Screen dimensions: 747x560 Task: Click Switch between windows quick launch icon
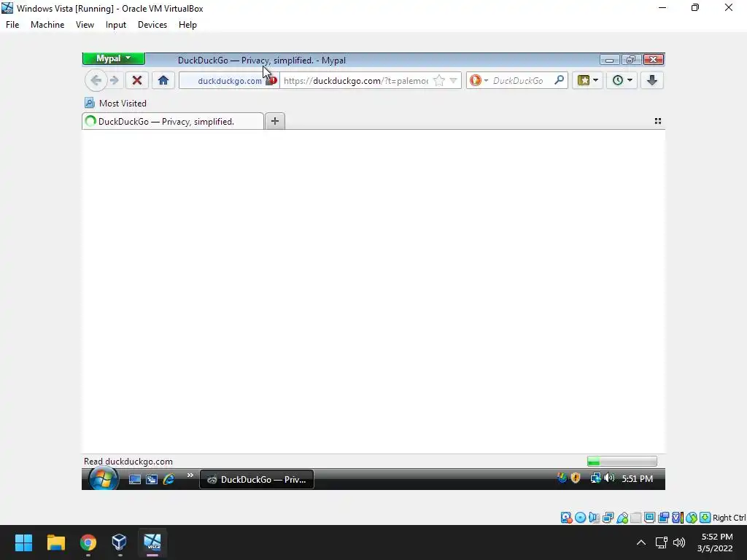pos(152,479)
